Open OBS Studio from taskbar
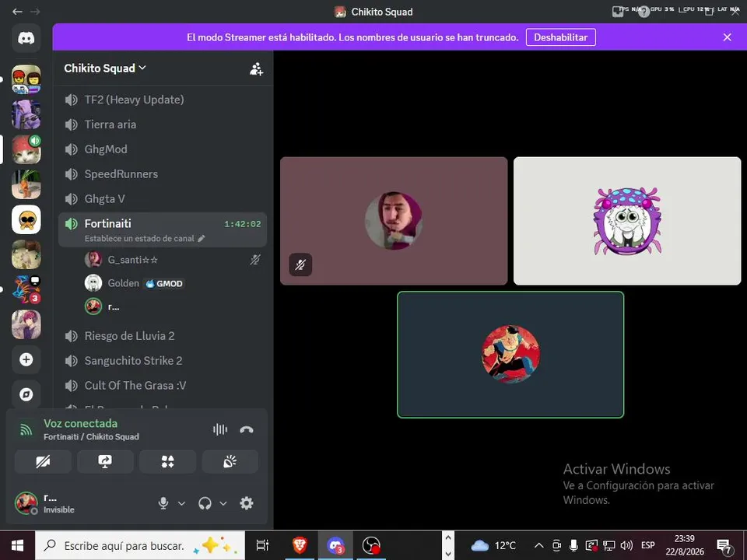This screenshot has height=560, width=747. [x=371, y=545]
